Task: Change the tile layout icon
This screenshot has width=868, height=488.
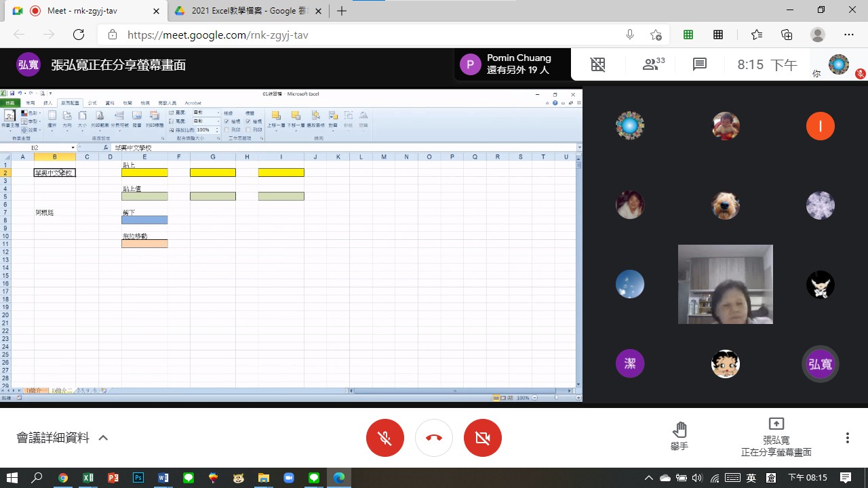Action: [597, 64]
